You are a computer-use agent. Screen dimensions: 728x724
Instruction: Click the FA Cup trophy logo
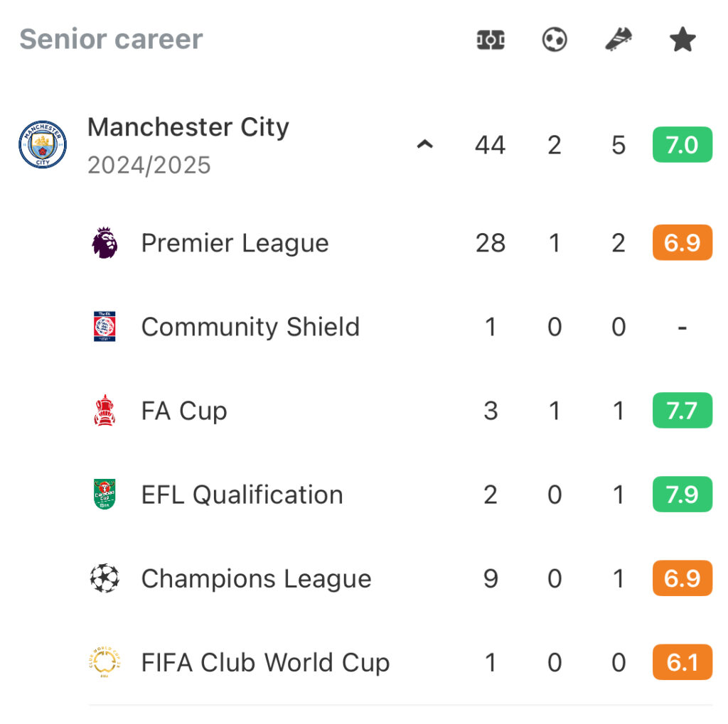105,410
